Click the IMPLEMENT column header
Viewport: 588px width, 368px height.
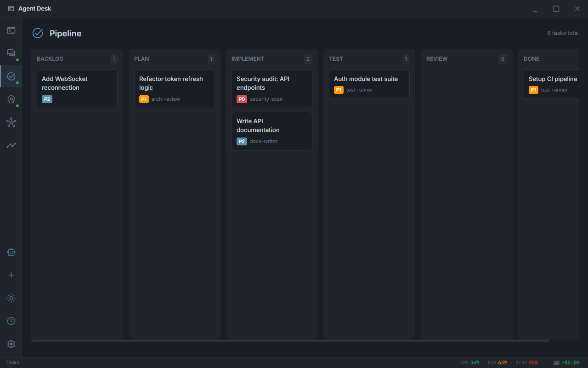click(248, 59)
